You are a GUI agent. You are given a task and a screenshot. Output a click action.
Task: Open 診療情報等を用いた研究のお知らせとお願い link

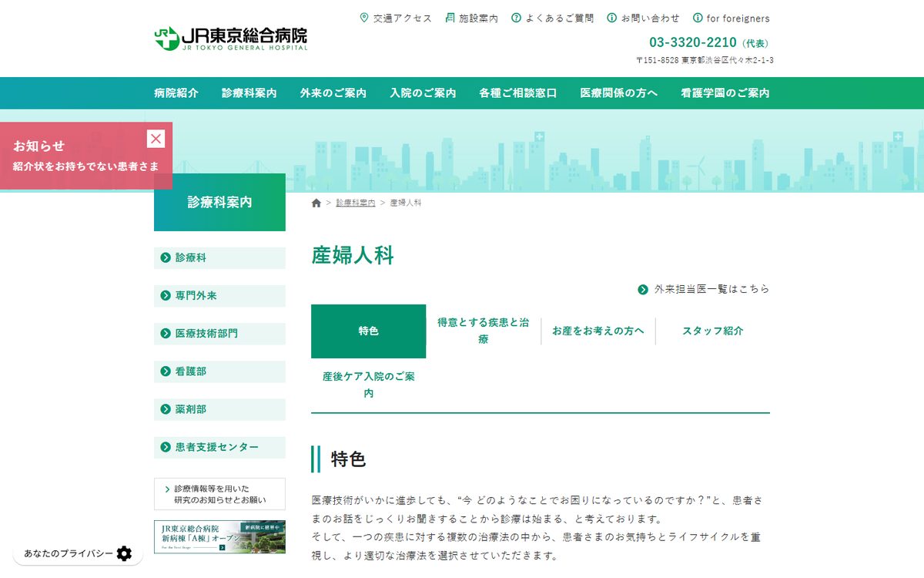pyautogui.click(x=219, y=494)
